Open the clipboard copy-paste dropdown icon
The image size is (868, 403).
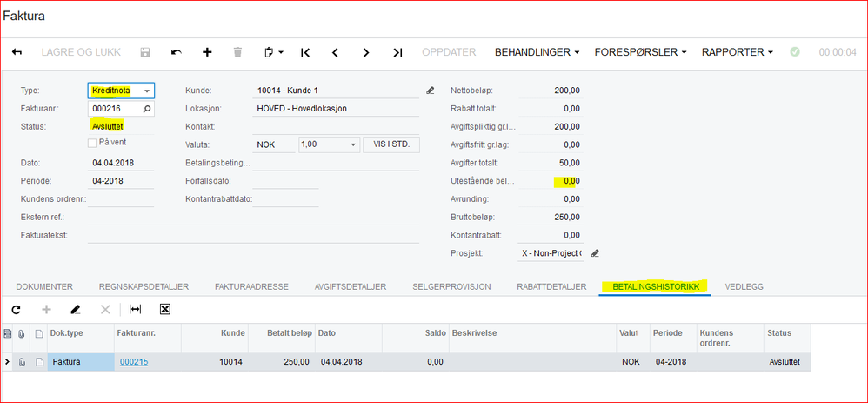pos(273,53)
